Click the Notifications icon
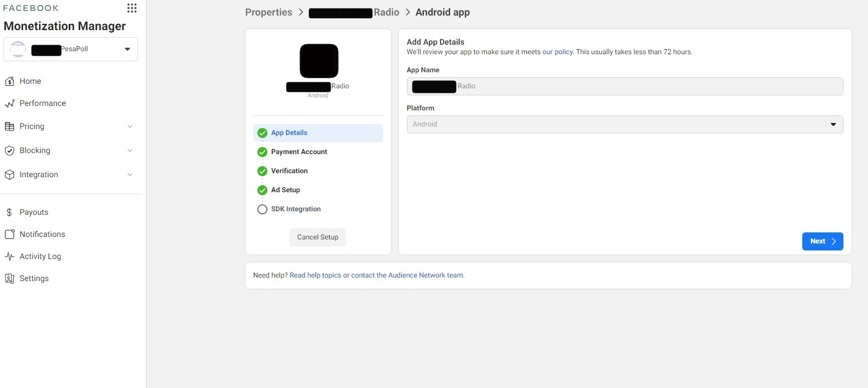This screenshot has width=868, height=388. tap(9, 234)
